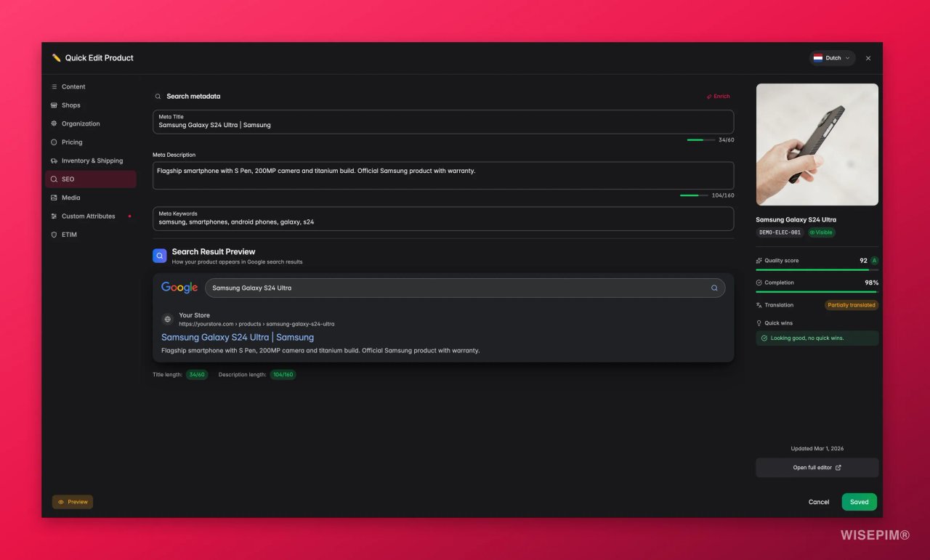This screenshot has height=560, width=930.
Task: Click the DEMO-ELEC-001 SKU badge
Action: point(780,232)
